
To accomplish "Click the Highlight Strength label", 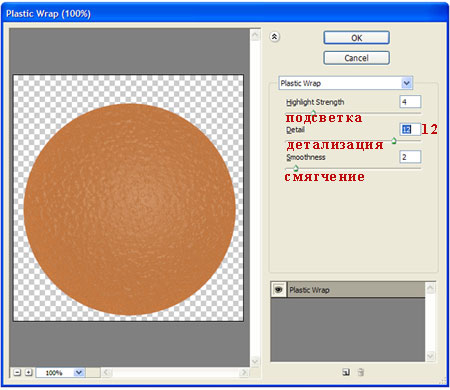I will click(x=315, y=102).
